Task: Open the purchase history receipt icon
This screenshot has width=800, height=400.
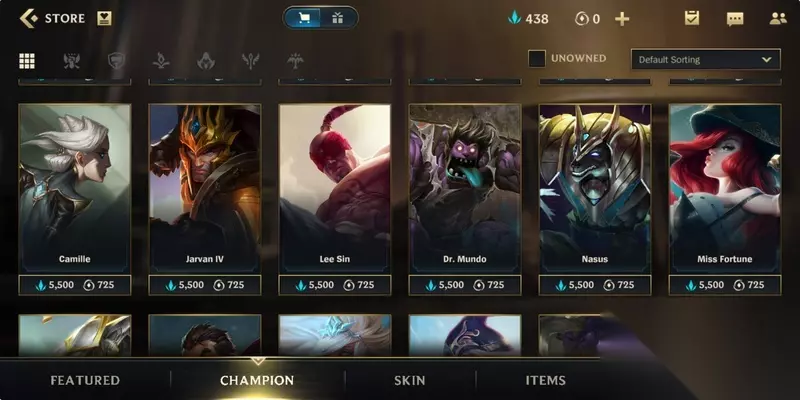Action: (x=104, y=19)
